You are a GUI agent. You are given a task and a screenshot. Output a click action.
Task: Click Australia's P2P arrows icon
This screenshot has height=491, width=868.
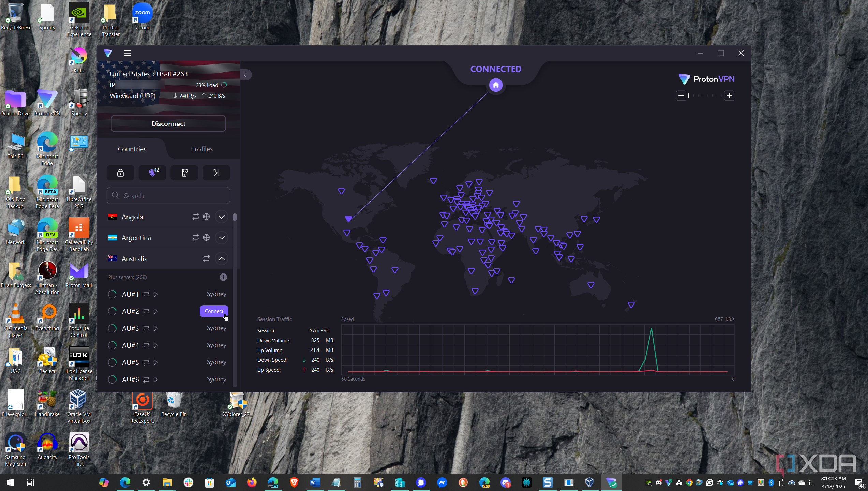[206, 259]
